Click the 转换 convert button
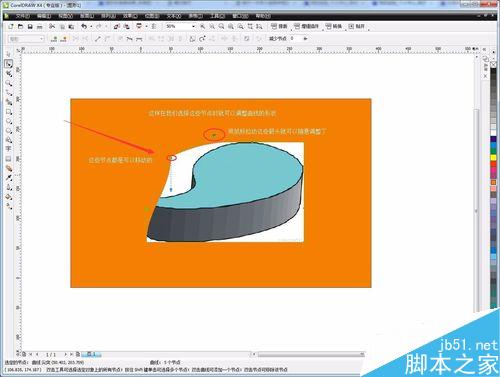500x377 pixels. click(x=334, y=26)
